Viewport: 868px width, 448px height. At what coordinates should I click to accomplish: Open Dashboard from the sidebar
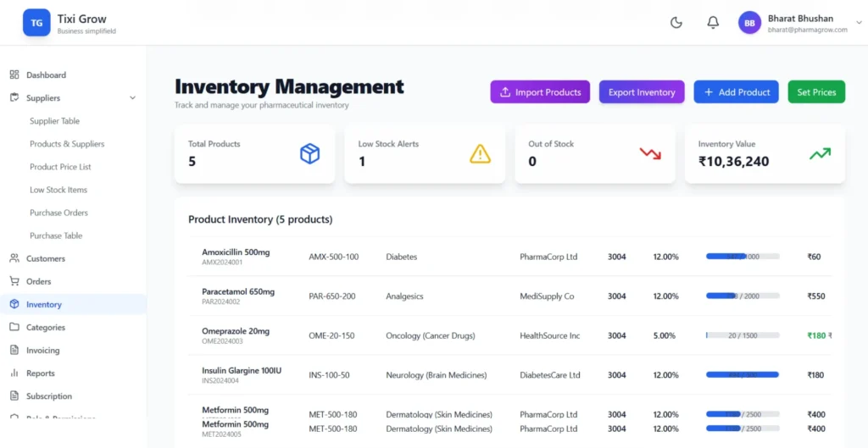point(46,75)
